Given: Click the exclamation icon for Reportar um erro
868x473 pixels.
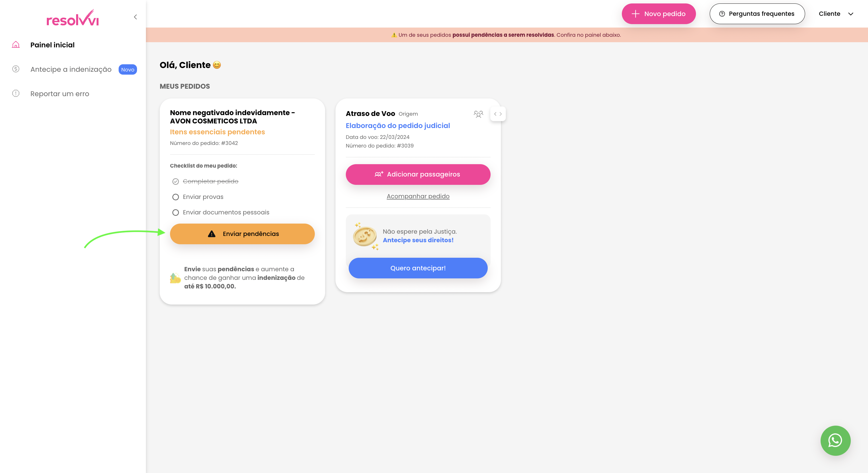Looking at the screenshot, I should tap(16, 94).
